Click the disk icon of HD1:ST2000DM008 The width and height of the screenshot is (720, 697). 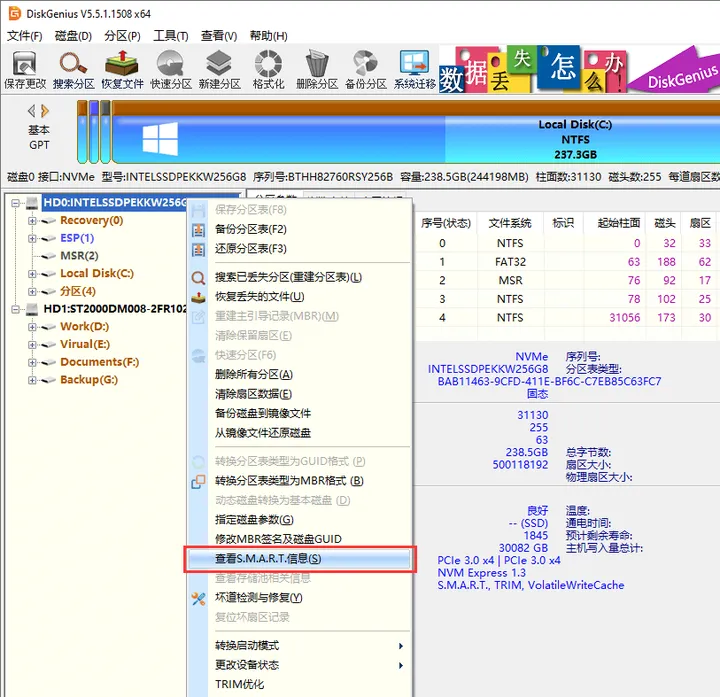point(32,309)
